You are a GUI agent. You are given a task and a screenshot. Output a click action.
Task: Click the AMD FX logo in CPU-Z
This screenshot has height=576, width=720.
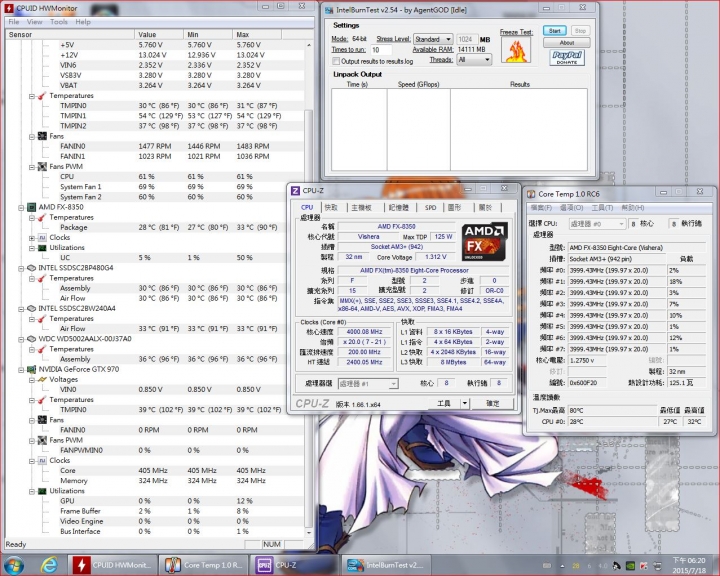point(484,242)
